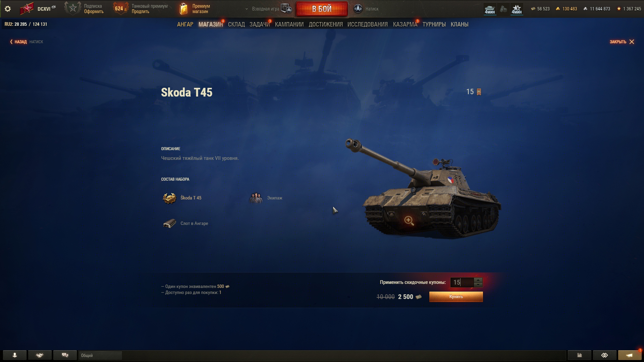Open the chat channels icon
Viewport: 644px width, 362px height.
65,355
